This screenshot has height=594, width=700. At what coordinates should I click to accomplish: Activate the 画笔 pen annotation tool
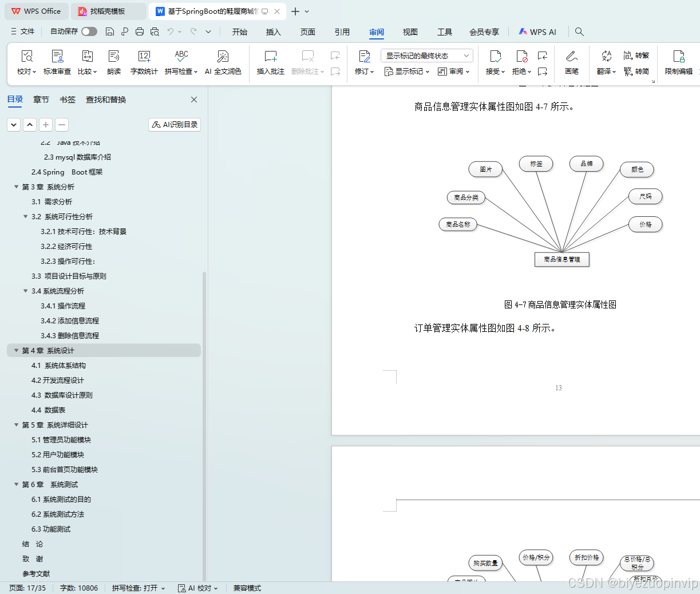(x=572, y=62)
